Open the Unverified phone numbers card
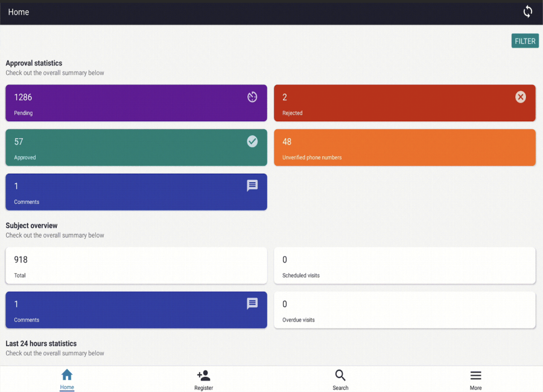The width and height of the screenshot is (543, 392). (x=404, y=148)
